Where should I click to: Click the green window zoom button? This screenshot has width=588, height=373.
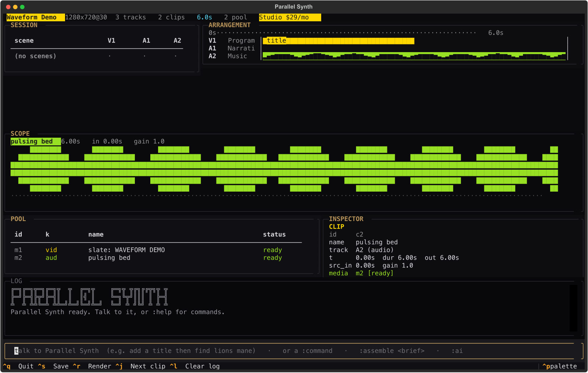22,7
